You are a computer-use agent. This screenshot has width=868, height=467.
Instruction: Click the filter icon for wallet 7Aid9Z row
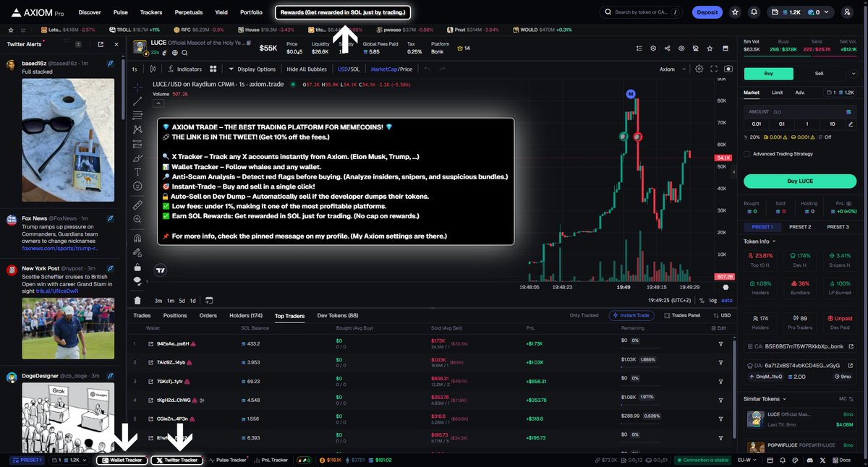tap(720, 362)
